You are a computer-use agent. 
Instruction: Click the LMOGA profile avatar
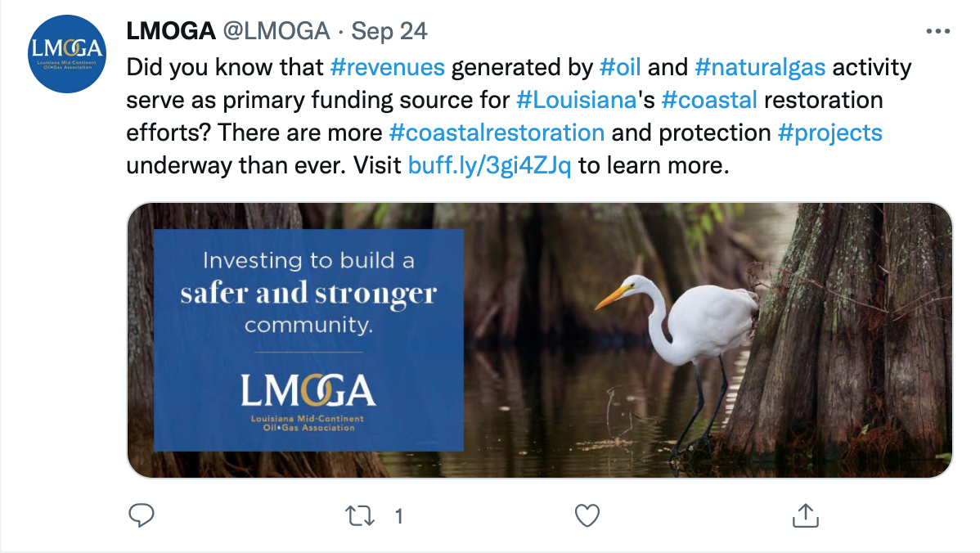(x=68, y=54)
